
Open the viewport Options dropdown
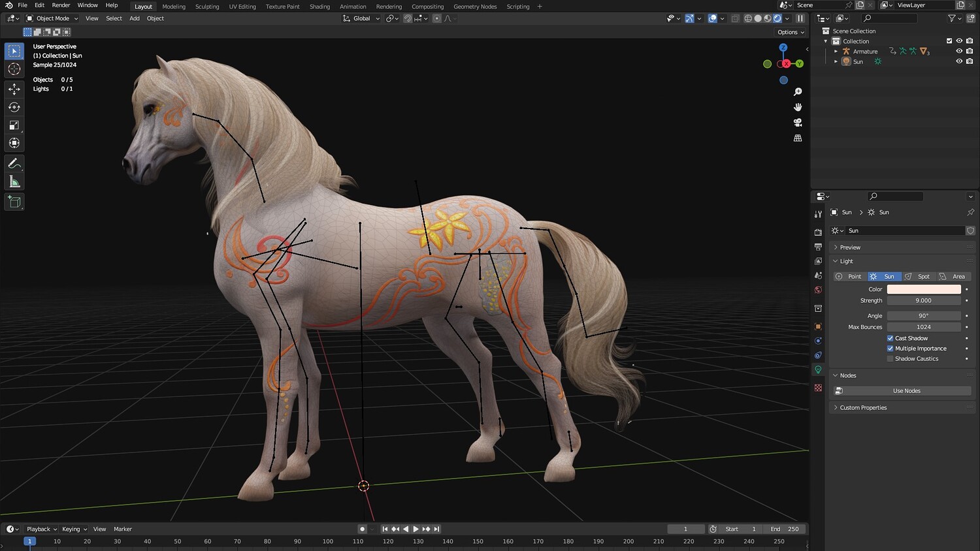pyautogui.click(x=791, y=32)
